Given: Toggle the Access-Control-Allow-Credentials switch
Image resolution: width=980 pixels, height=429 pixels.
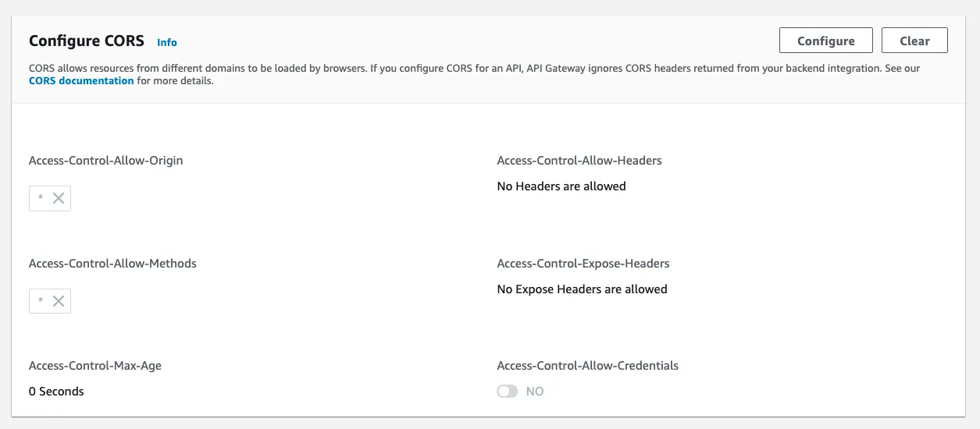Looking at the screenshot, I should click(x=508, y=392).
